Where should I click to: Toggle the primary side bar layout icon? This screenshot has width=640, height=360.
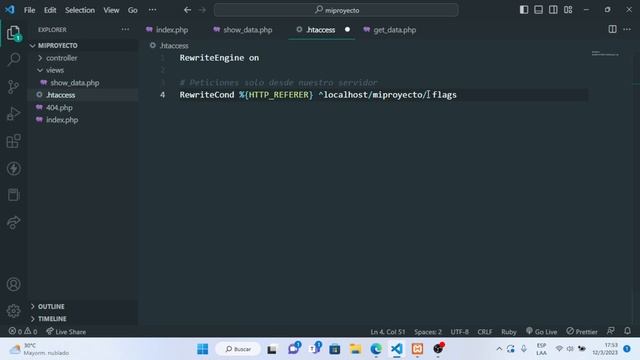[x=524, y=9]
